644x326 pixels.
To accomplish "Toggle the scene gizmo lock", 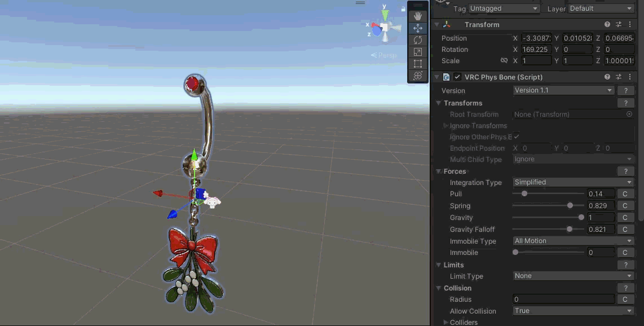I will pyautogui.click(x=403, y=9).
